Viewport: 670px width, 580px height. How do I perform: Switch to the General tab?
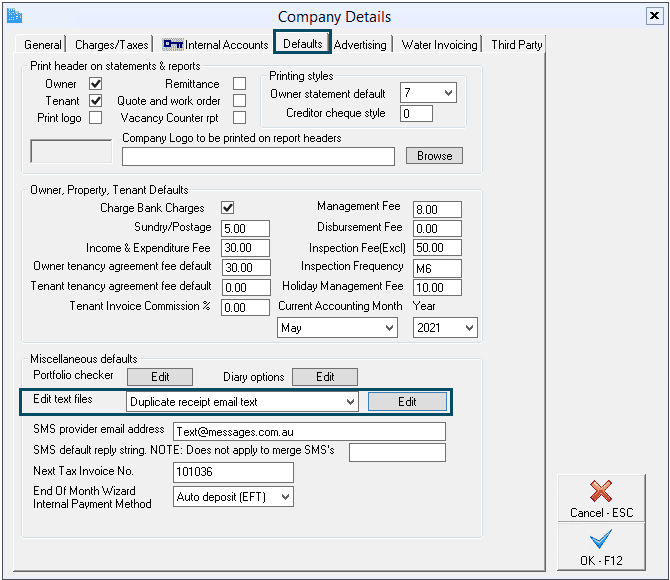point(43,44)
